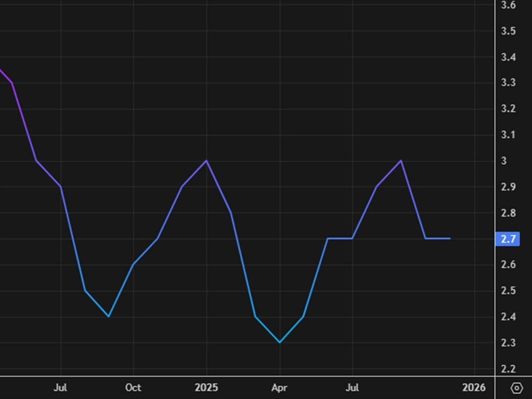Viewport: 532px width, 399px height.
Task: Select the 2025 label on the time axis
Action: point(207,387)
